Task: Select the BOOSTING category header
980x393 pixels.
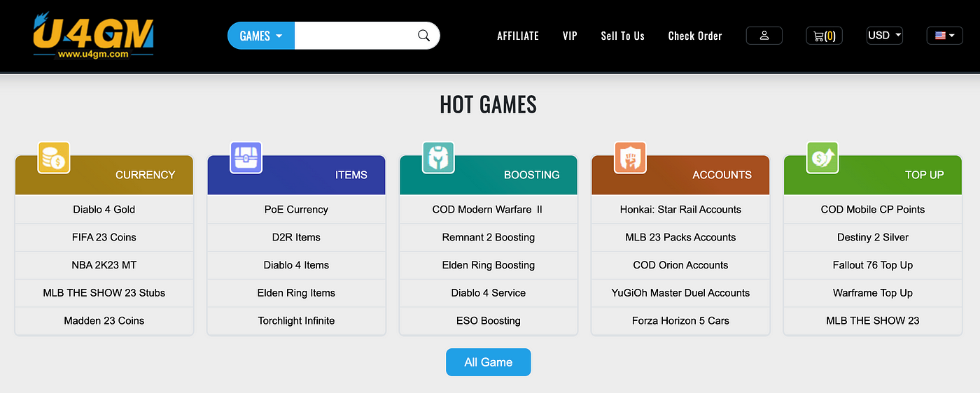Action: 489,175
